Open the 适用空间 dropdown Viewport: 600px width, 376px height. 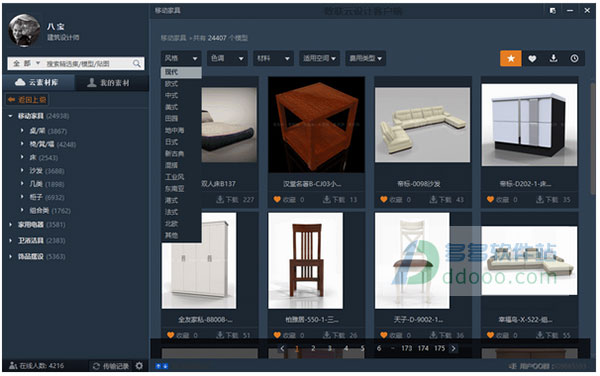tap(319, 59)
